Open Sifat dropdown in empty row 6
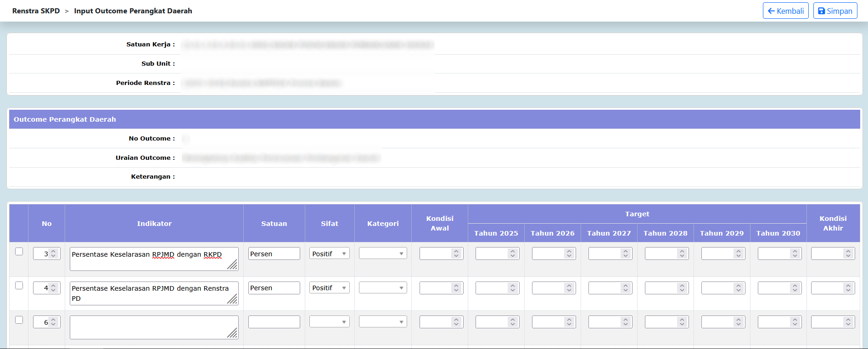The height and width of the screenshot is (349, 868). 329,322
